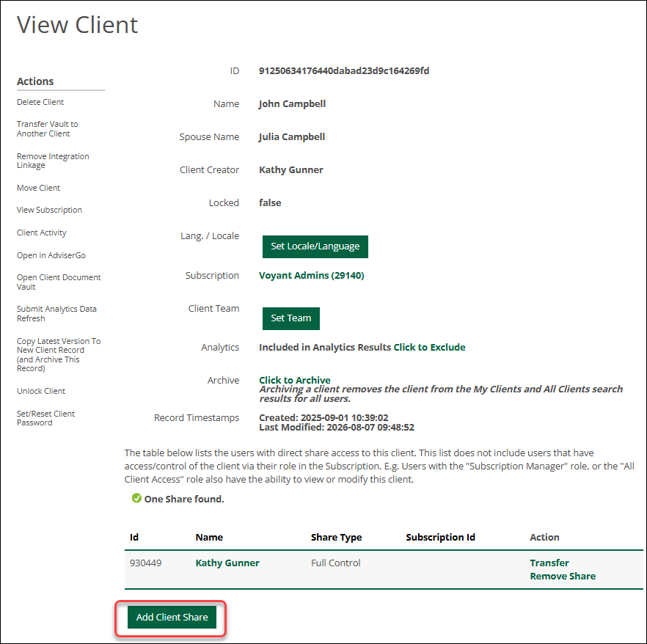Click the Actions sidebar heading
The image size is (647, 644).
click(35, 81)
